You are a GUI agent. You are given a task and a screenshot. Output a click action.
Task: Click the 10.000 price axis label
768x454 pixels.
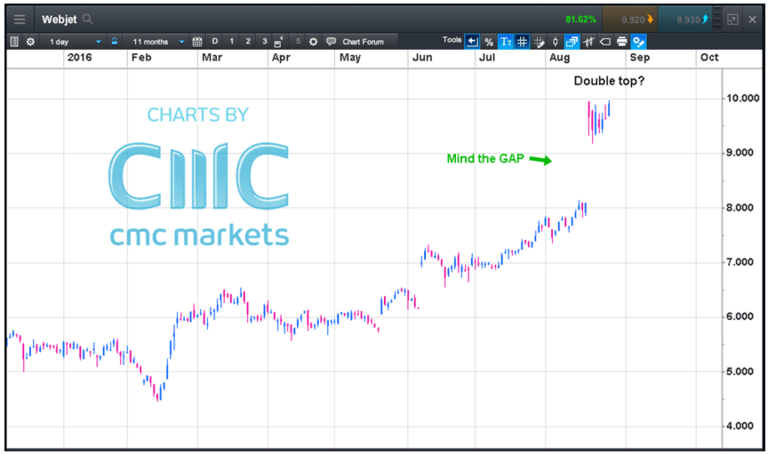[743, 98]
